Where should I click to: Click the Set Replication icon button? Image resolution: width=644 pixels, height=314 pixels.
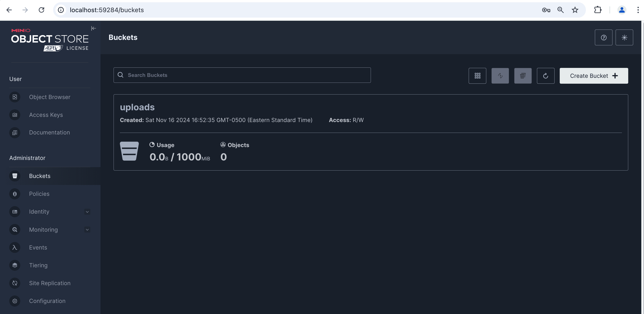point(500,76)
